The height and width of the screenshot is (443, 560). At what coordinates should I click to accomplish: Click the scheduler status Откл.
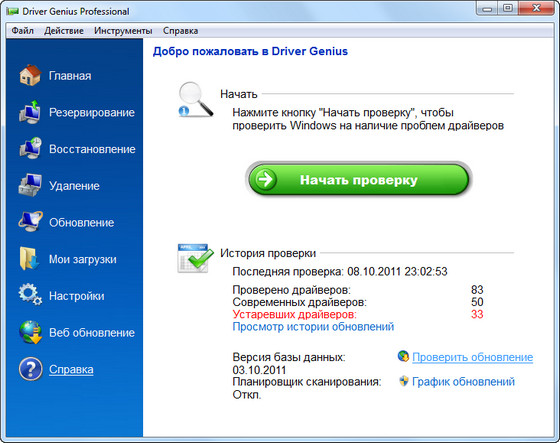pos(247,395)
